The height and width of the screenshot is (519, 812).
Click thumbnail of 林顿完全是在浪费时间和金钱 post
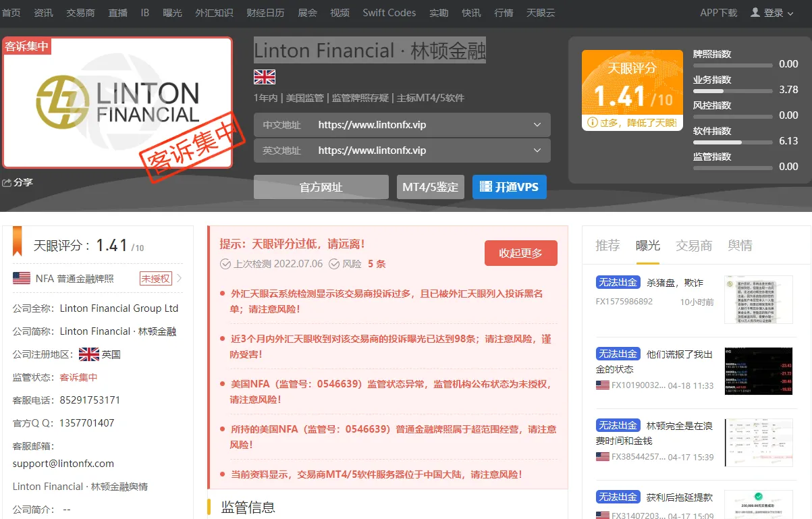[x=759, y=443]
